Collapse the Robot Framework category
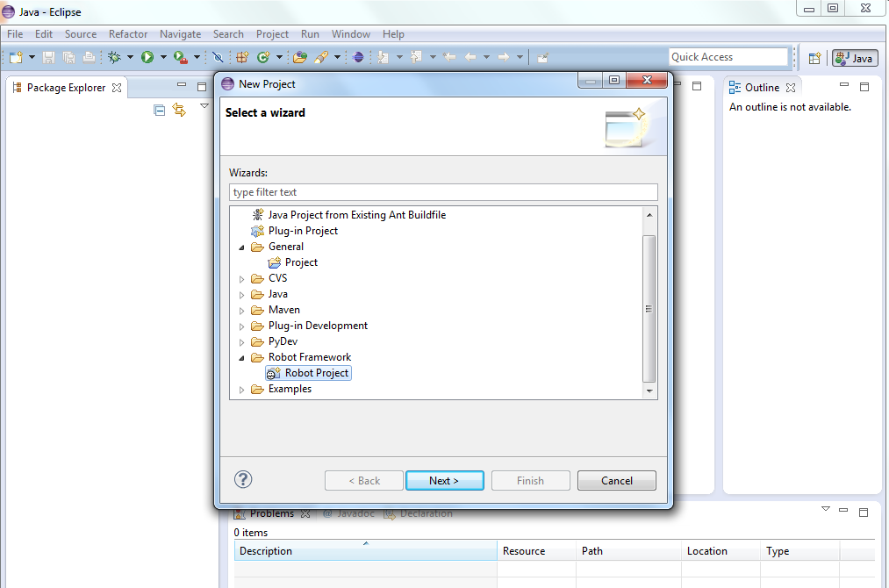This screenshot has width=889, height=588. pyautogui.click(x=241, y=357)
